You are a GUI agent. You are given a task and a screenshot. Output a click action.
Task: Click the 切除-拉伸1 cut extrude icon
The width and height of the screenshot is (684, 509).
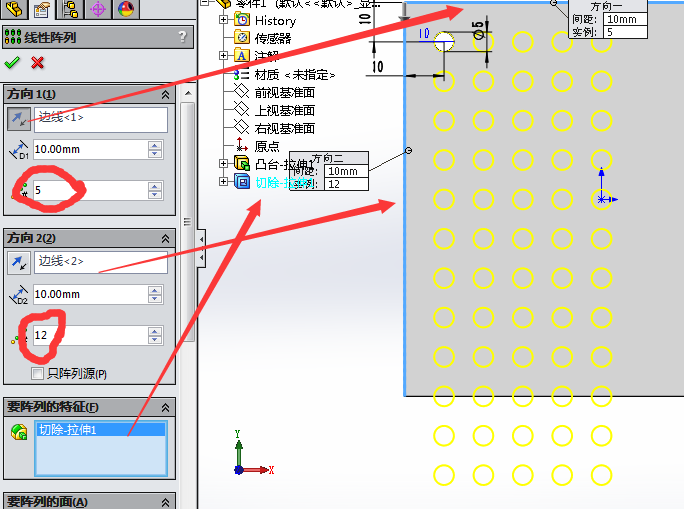click(242, 181)
